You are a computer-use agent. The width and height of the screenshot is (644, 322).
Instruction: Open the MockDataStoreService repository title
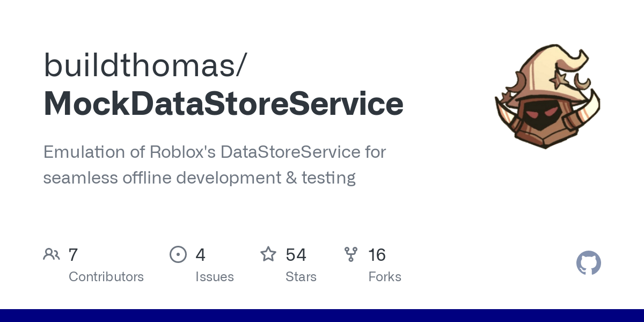pyautogui.click(x=223, y=103)
